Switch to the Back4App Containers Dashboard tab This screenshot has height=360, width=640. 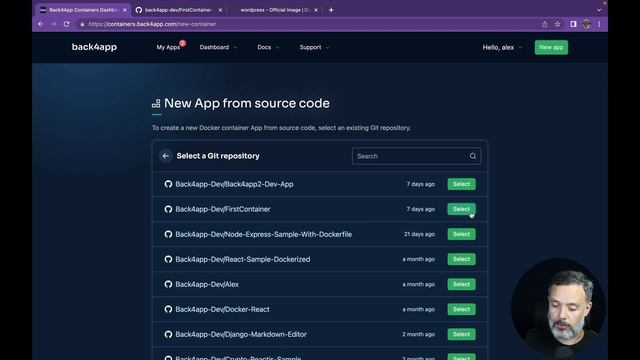click(x=83, y=10)
